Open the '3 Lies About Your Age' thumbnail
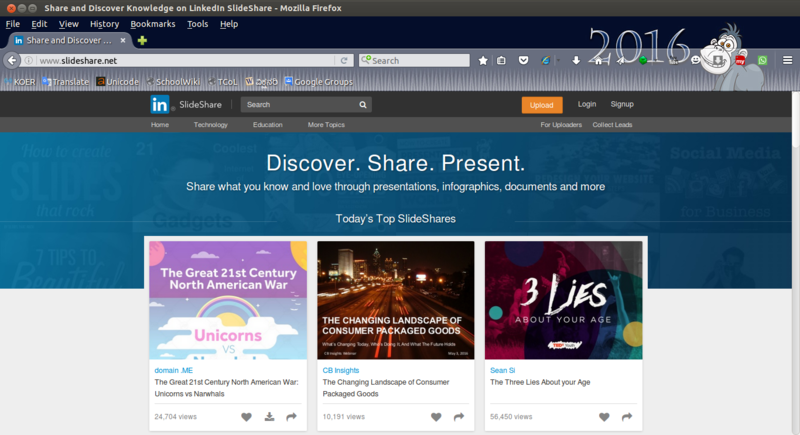The width and height of the screenshot is (800, 435). coord(563,300)
